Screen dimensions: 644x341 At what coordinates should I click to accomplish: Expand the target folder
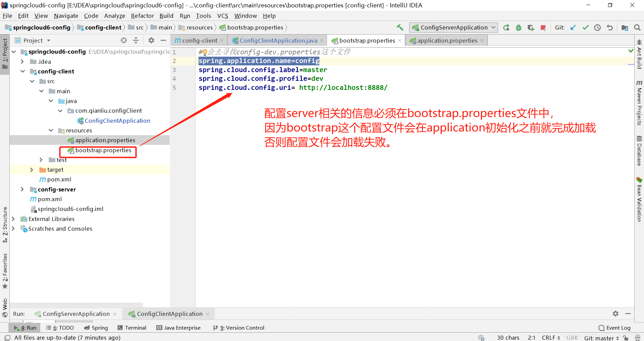(x=32, y=170)
